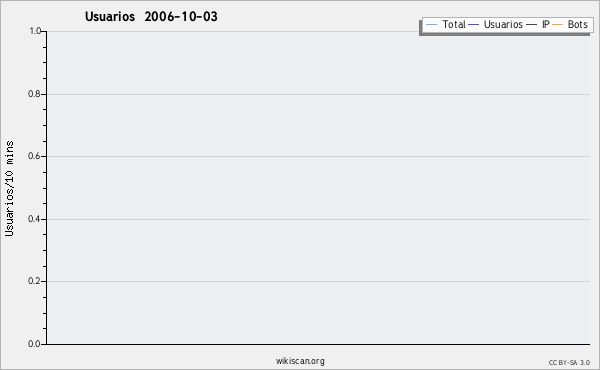Click the IP black legend line
The width and height of the screenshot is (600, 370).
[532, 25]
